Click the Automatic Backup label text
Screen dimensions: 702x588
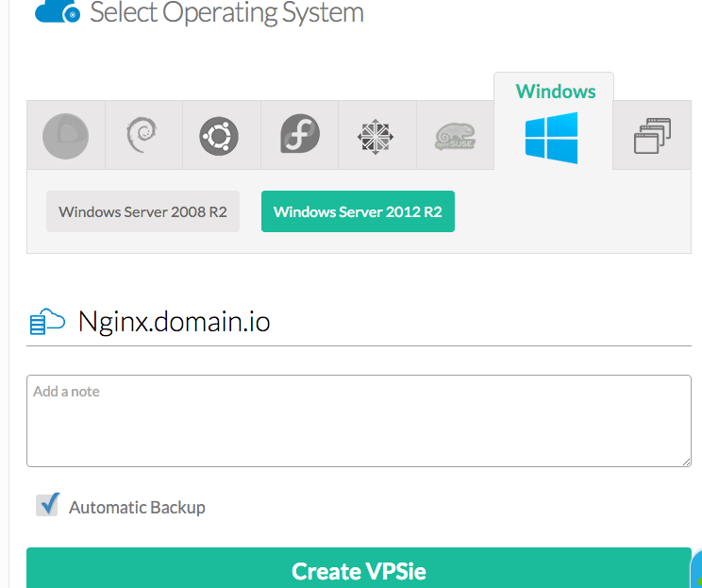[137, 508]
